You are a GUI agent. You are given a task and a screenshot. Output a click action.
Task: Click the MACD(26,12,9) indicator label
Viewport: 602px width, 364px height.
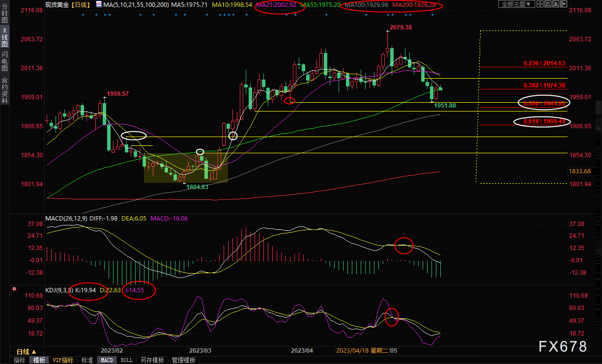point(66,219)
